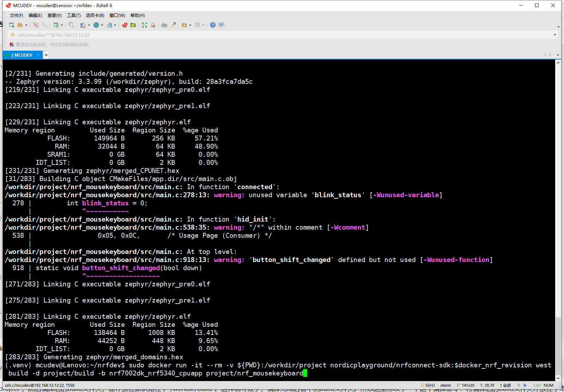The height and width of the screenshot is (392, 564).
Task: Click the terminal vertical scrollbar thumb
Action: point(558,346)
